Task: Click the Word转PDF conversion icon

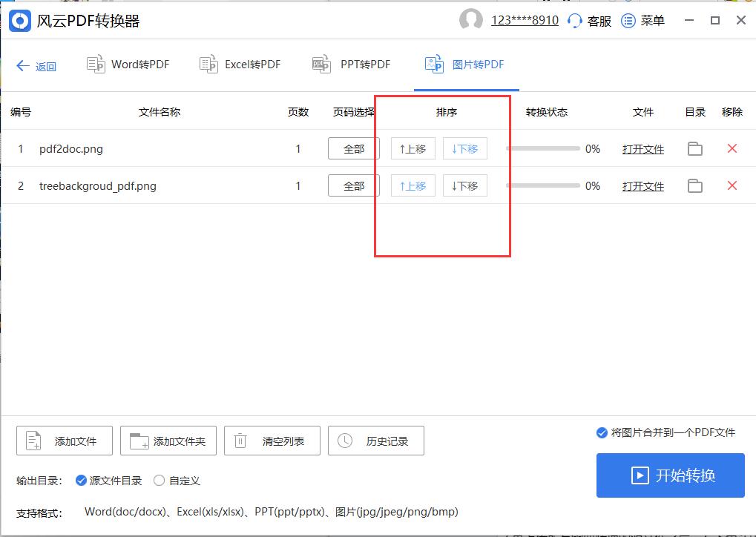Action: pyautogui.click(x=95, y=64)
